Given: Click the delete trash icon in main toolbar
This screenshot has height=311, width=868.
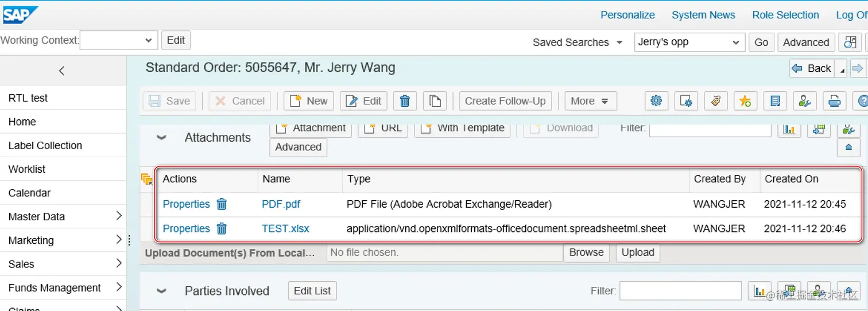Looking at the screenshot, I should (405, 101).
